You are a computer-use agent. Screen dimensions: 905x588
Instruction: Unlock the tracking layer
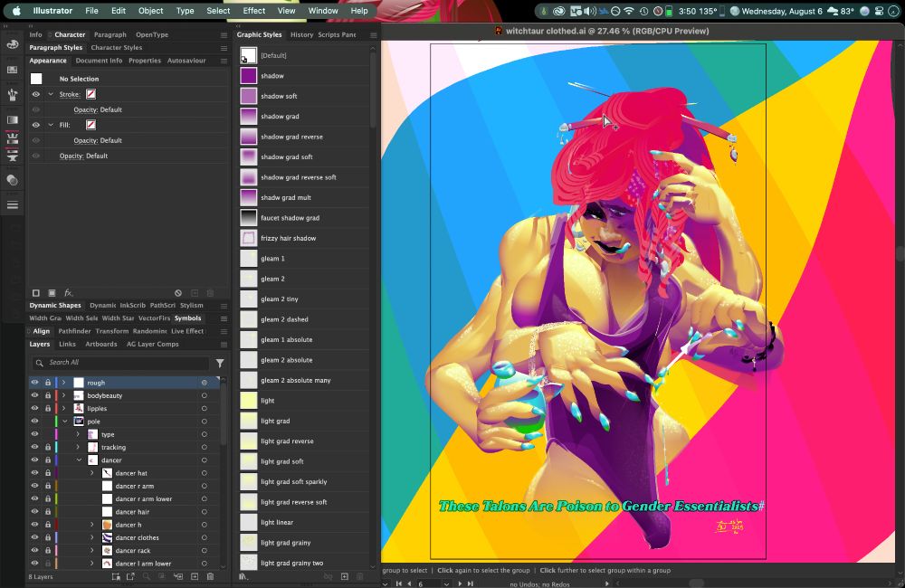pyautogui.click(x=48, y=447)
